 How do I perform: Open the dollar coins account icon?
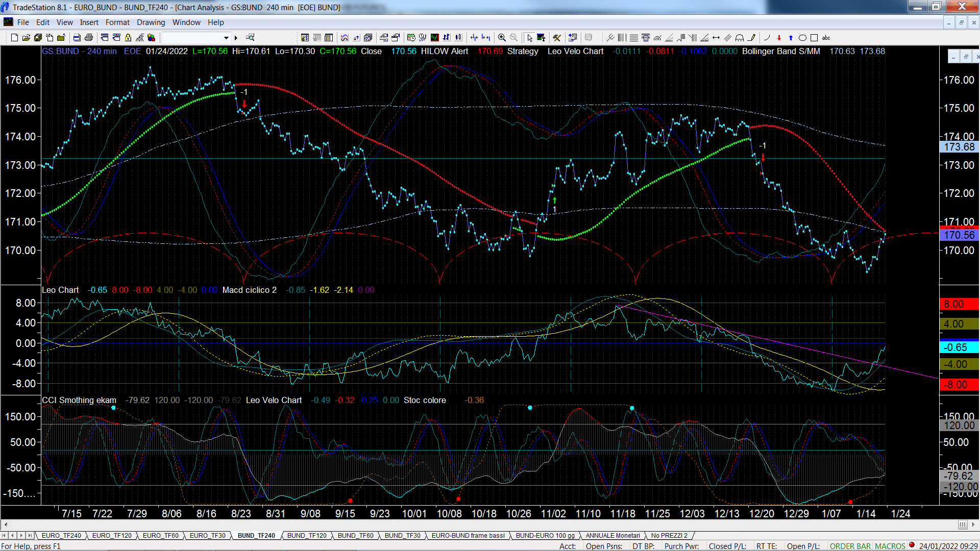point(305,38)
